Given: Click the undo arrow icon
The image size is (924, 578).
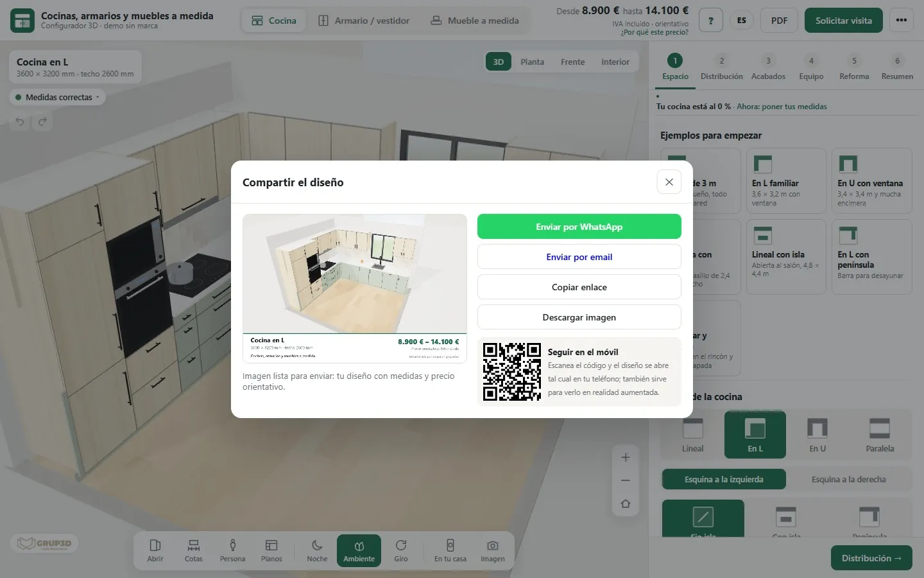Looking at the screenshot, I should (20, 121).
